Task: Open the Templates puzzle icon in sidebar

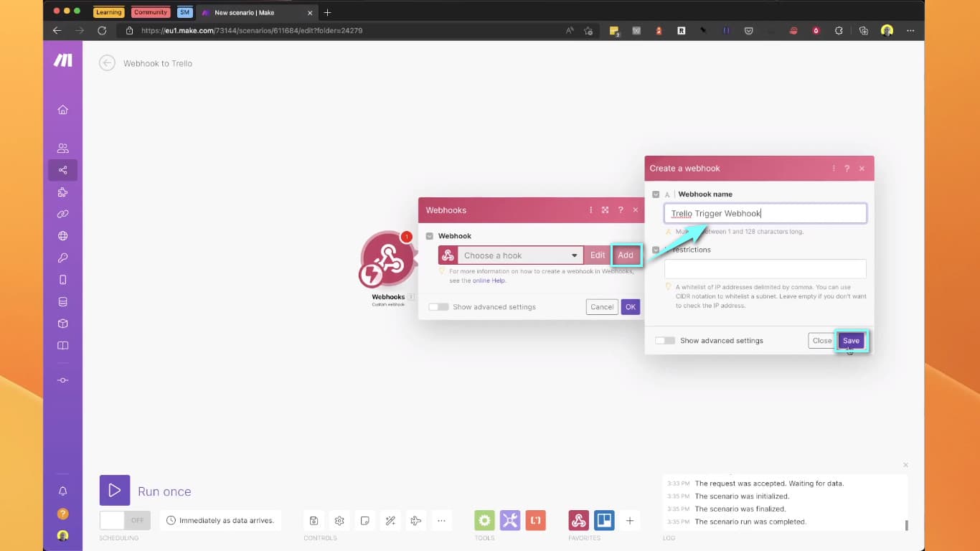Action: click(x=62, y=192)
